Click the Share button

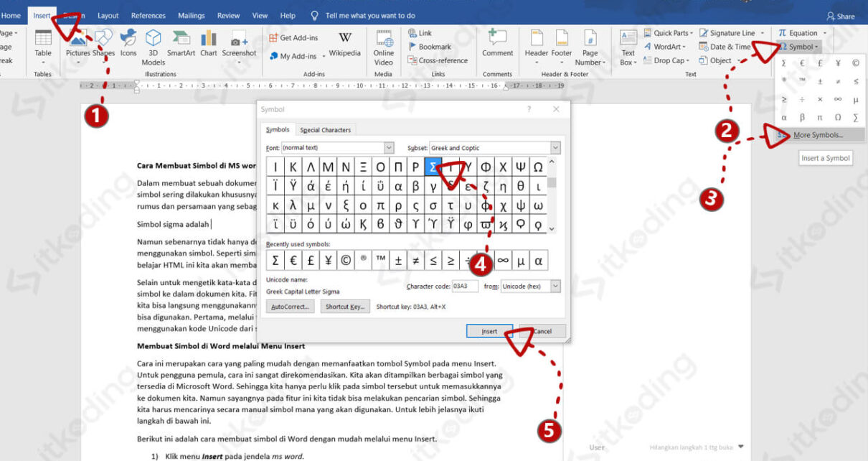tap(841, 16)
